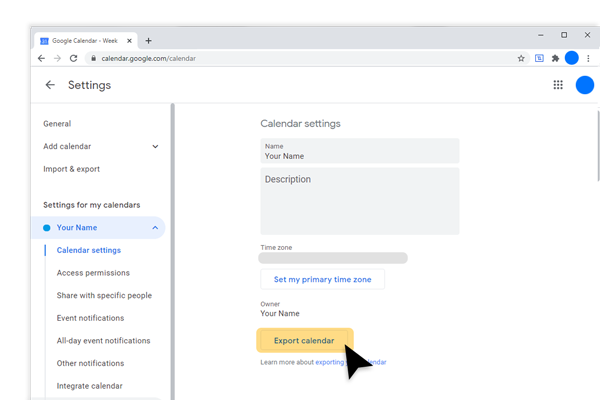Open All-day event notifications section
This screenshot has width=600, height=400.
coord(103,340)
